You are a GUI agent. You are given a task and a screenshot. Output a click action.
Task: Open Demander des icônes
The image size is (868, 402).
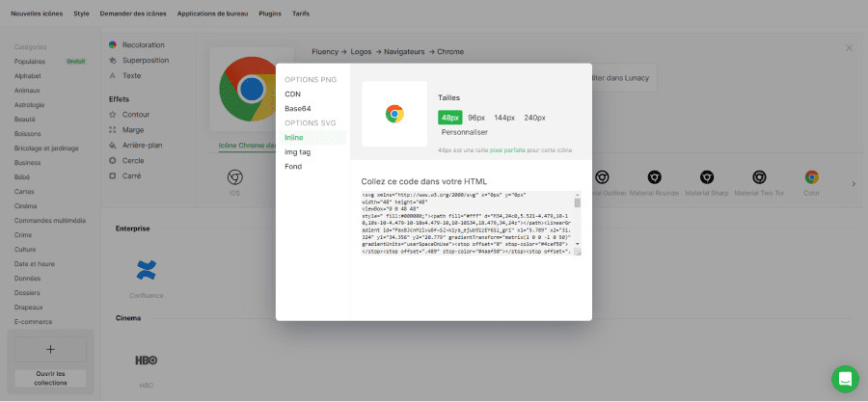133,13
